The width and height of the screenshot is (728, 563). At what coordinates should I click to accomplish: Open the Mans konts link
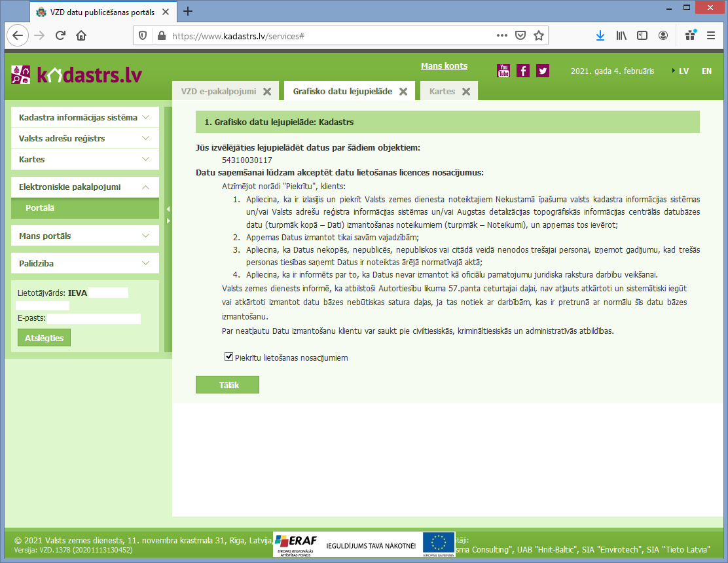click(444, 66)
